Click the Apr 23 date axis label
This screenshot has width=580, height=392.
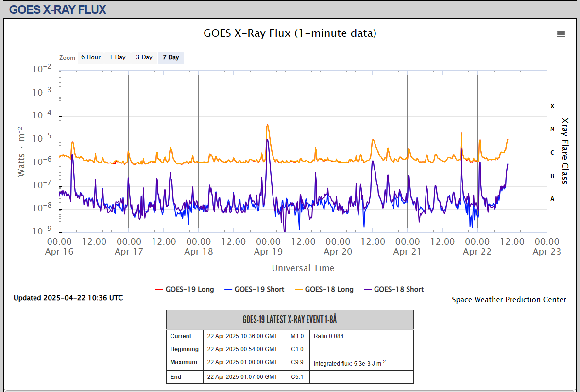pyautogui.click(x=546, y=252)
